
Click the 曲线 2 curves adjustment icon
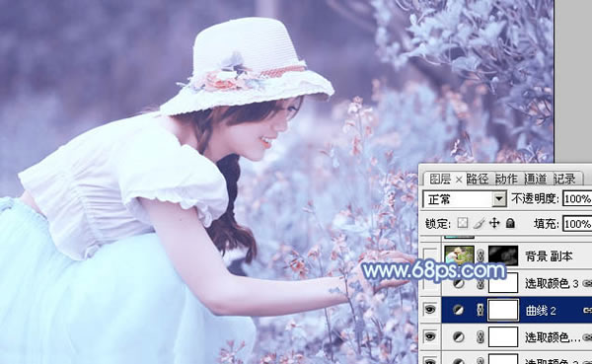pyautogui.click(x=459, y=311)
